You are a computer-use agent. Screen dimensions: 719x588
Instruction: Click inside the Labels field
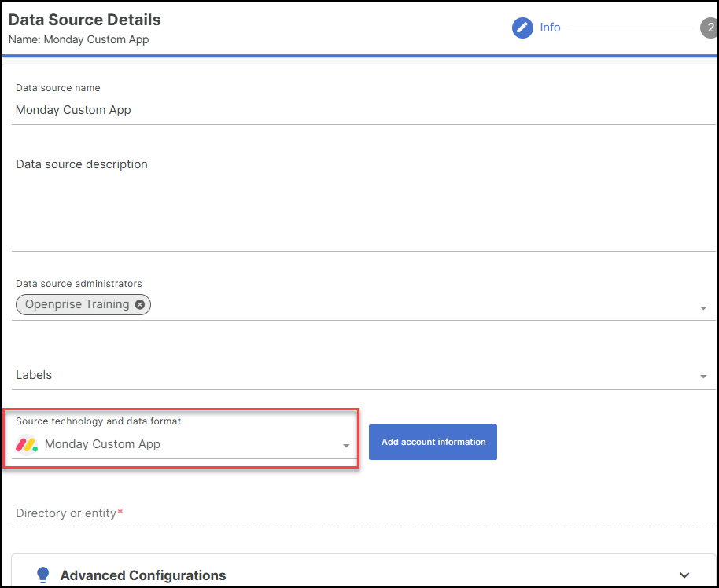(x=346, y=375)
